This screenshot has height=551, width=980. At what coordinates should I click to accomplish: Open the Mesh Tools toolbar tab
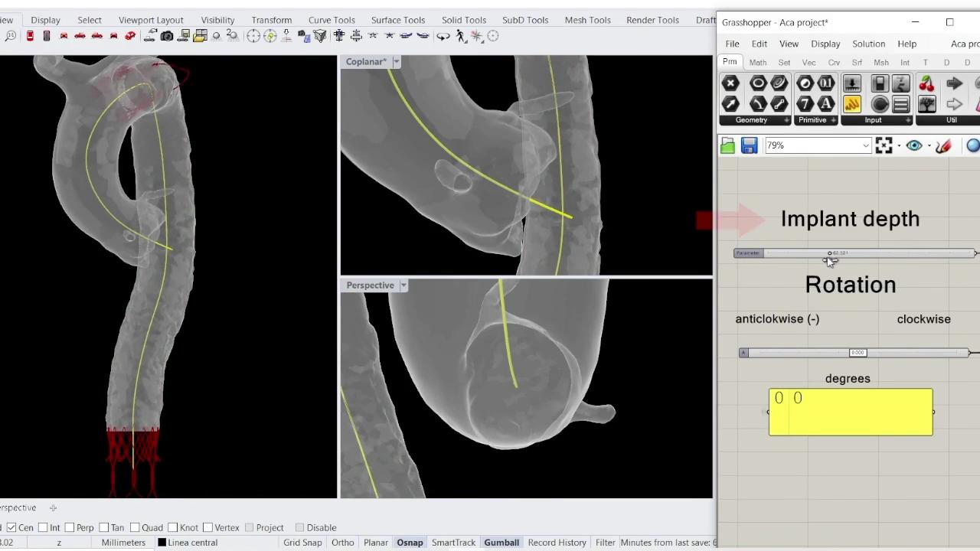(587, 20)
